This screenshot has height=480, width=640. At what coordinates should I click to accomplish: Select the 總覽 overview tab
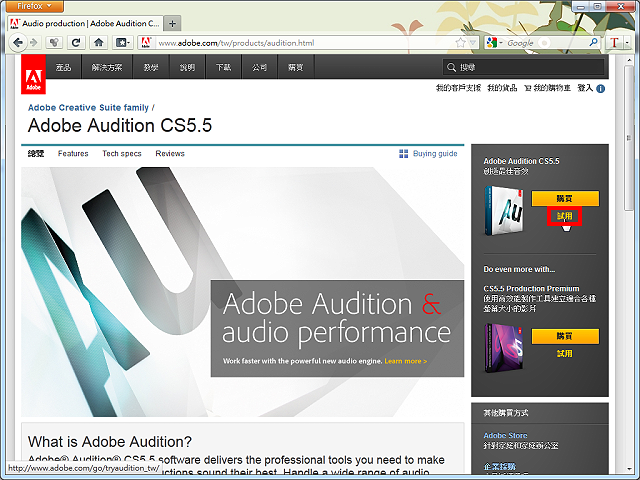(36, 153)
